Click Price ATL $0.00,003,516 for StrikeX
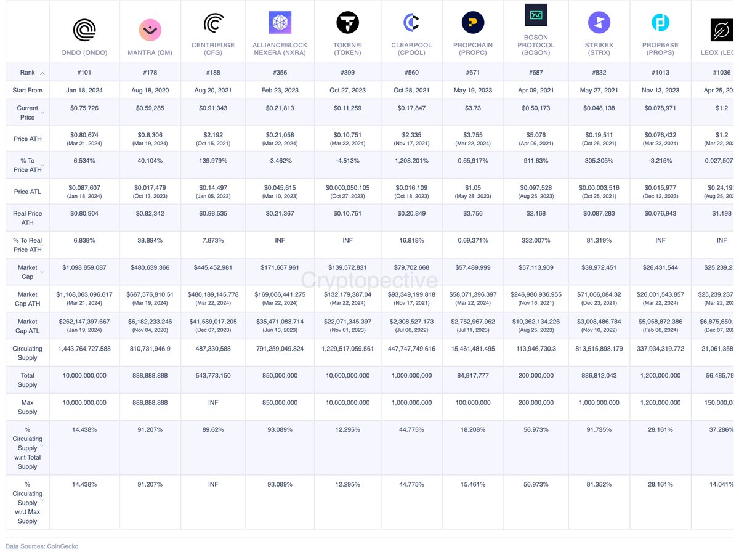739x560 pixels. 599,188
